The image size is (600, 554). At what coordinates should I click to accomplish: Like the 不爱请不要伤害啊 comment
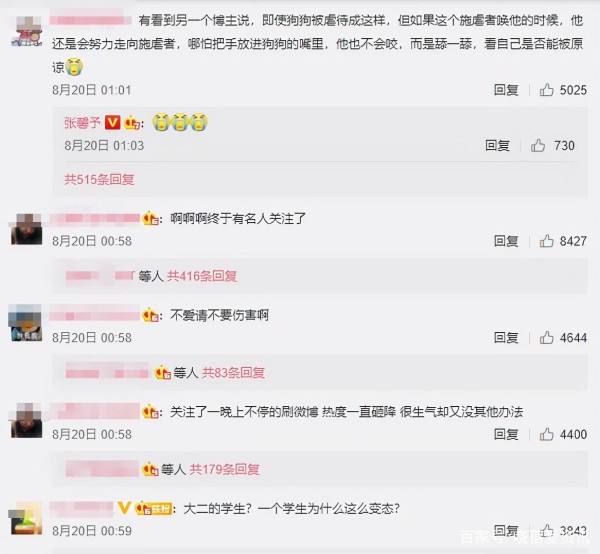pyautogui.click(x=546, y=337)
